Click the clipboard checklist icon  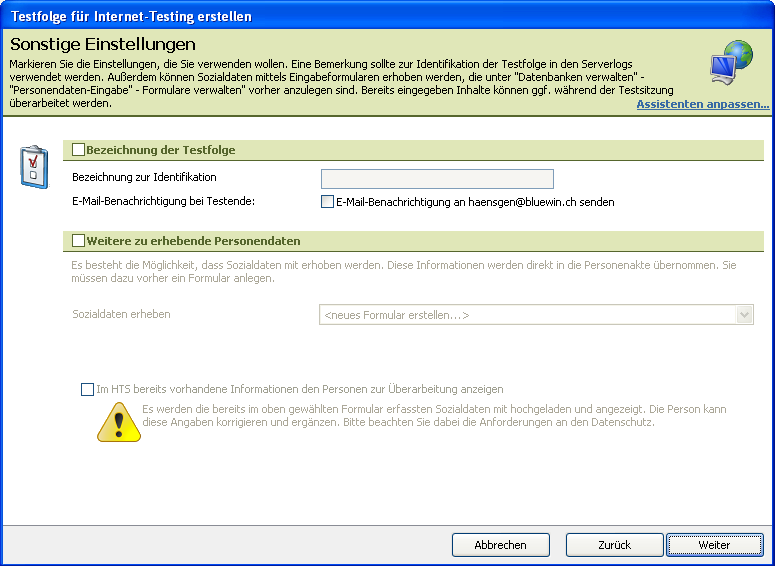(x=33, y=165)
